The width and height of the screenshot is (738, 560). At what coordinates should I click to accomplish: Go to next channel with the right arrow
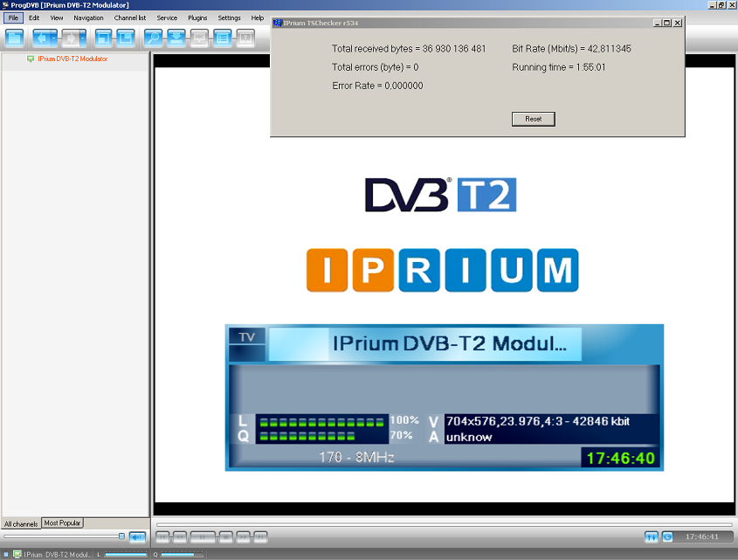[x=70, y=38]
